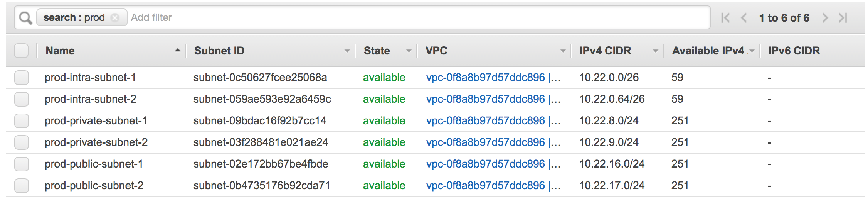
Task: Go to next page of results
Action: (825, 18)
